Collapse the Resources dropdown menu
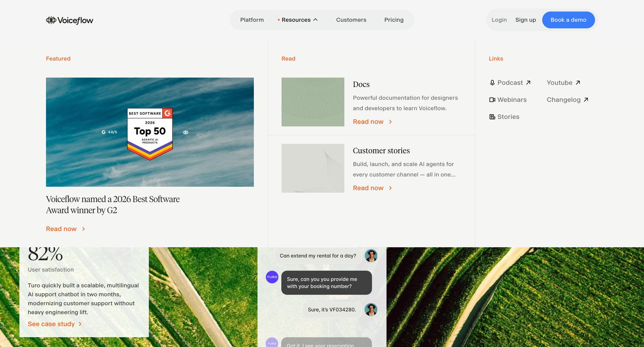The height and width of the screenshot is (347, 644). (x=297, y=20)
